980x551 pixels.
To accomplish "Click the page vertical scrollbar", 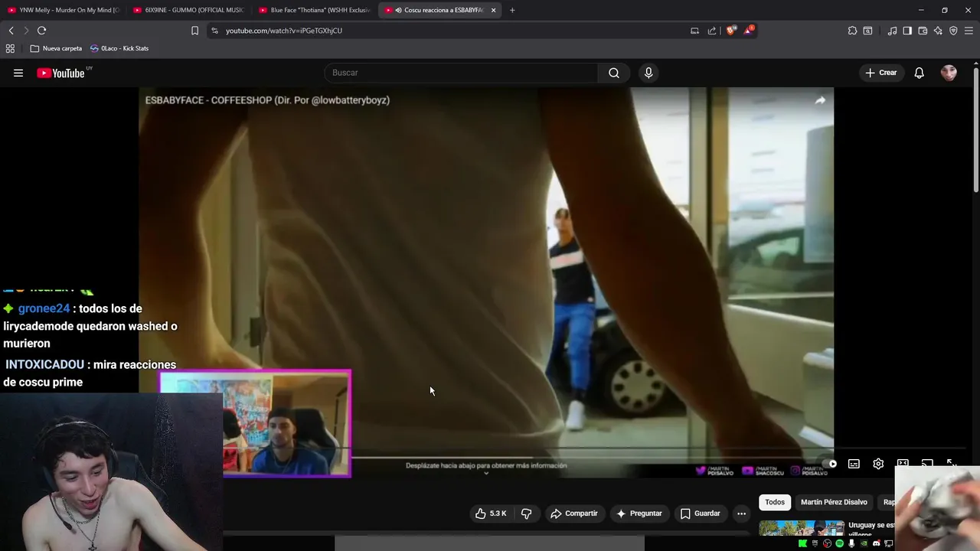I will click(975, 130).
